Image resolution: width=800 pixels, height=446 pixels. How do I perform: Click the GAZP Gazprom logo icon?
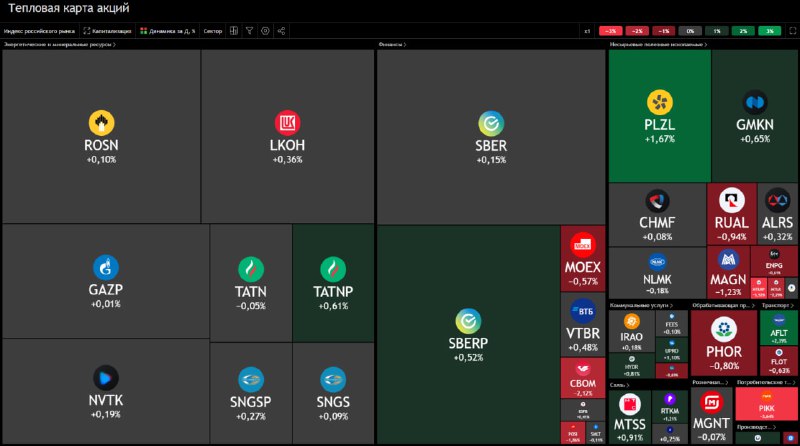click(x=106, y=267)
